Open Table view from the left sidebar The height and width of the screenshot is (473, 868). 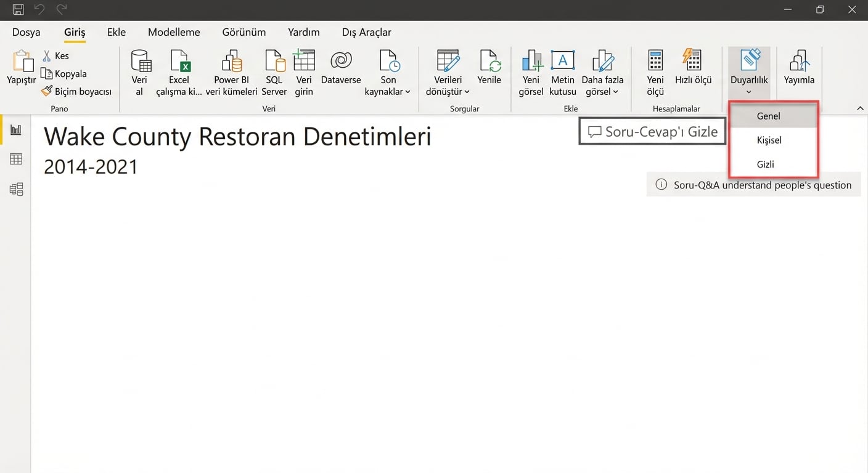tap(15, 159)
